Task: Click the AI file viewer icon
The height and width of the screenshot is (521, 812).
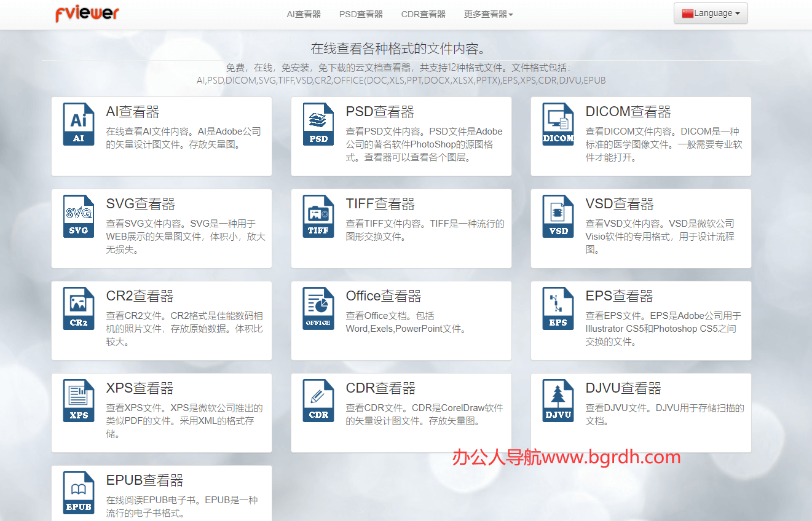Action: coord(79,124)
